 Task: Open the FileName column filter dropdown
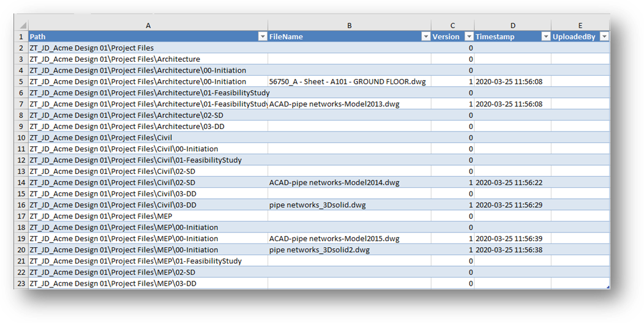pyautogui.click(x=426, y=37)
